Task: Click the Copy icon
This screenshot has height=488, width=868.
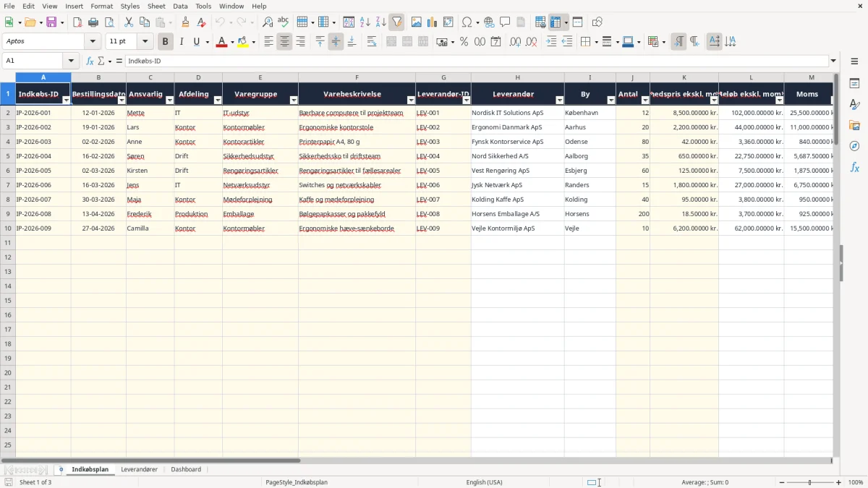Action: (145, 22)
